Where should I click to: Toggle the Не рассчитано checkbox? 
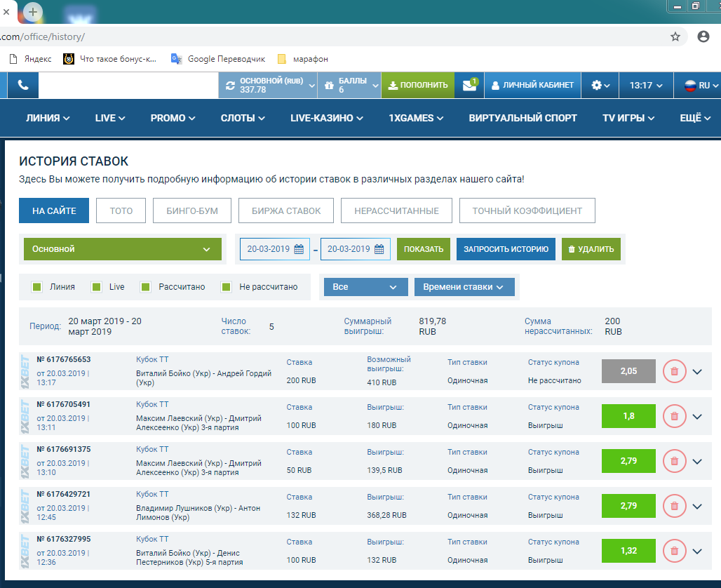point(227,287)
